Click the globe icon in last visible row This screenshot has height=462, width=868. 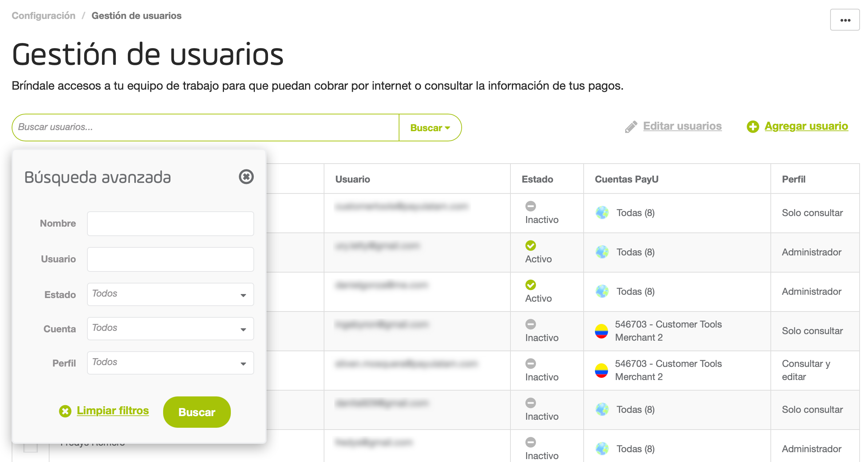pyautogui.click(x=602, y=449)
